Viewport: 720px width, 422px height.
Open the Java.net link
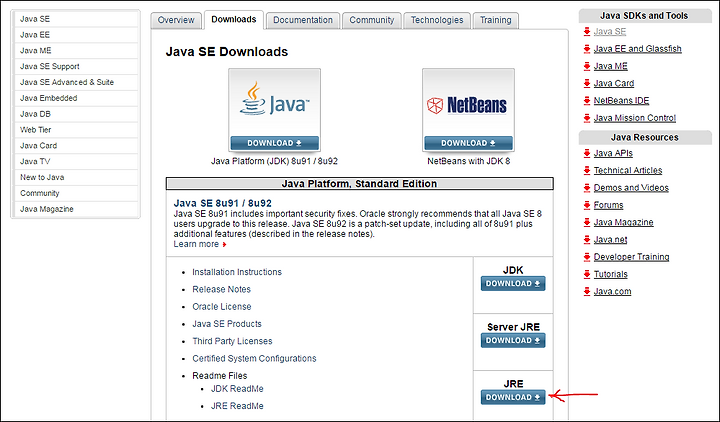tap(610, 240)
